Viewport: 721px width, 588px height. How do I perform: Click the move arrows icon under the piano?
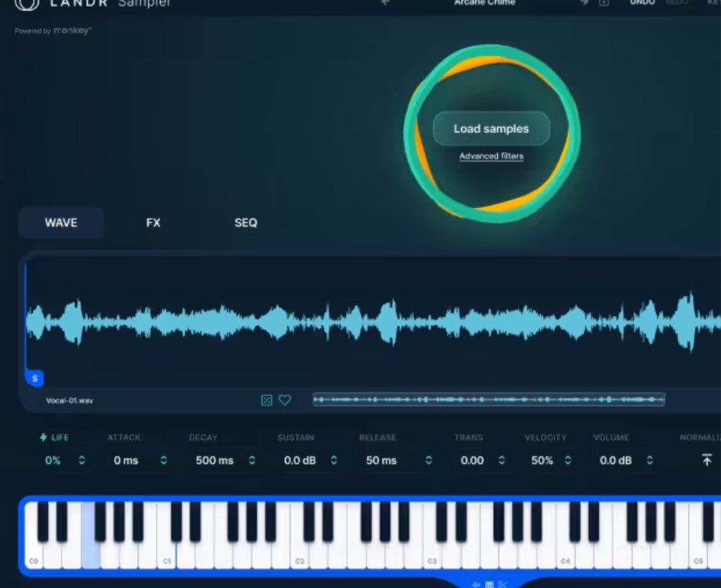point(475,583)
